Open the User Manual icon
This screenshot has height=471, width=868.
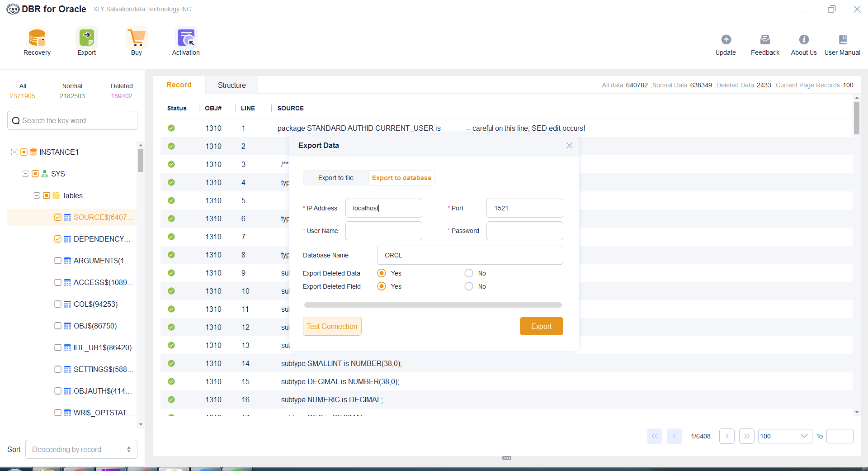click(842, 40)
